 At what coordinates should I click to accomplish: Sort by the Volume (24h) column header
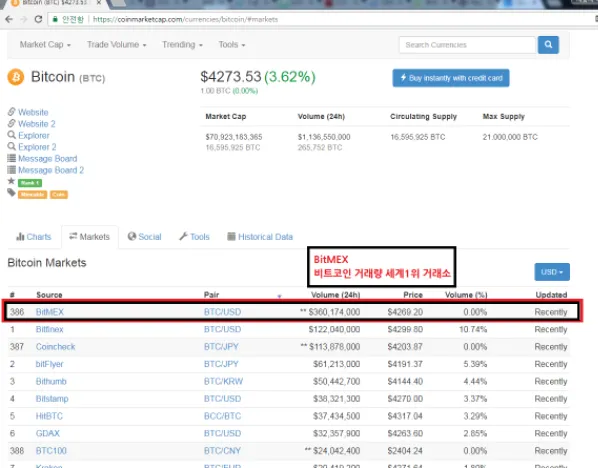335,295
